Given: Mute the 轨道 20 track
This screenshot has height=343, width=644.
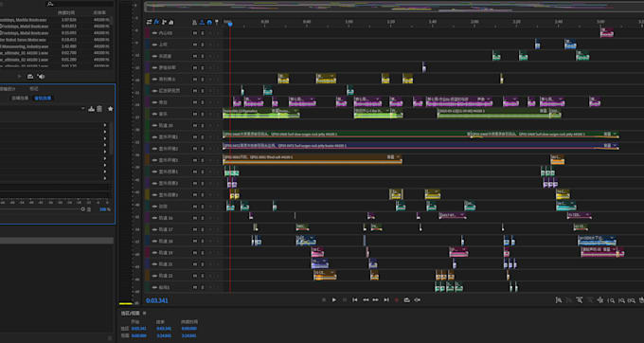Looking at the screenshot, I should click(195, 125).
